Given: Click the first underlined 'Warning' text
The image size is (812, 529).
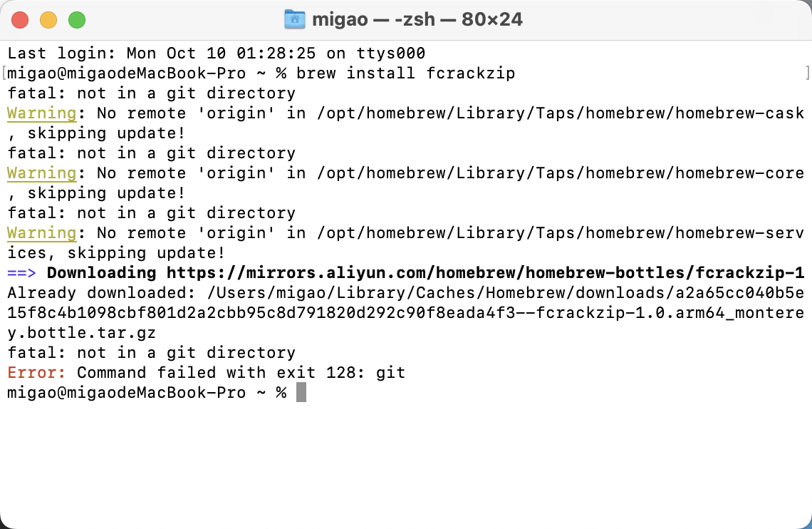Looking at the screenshot, I should tap(42, 113).
